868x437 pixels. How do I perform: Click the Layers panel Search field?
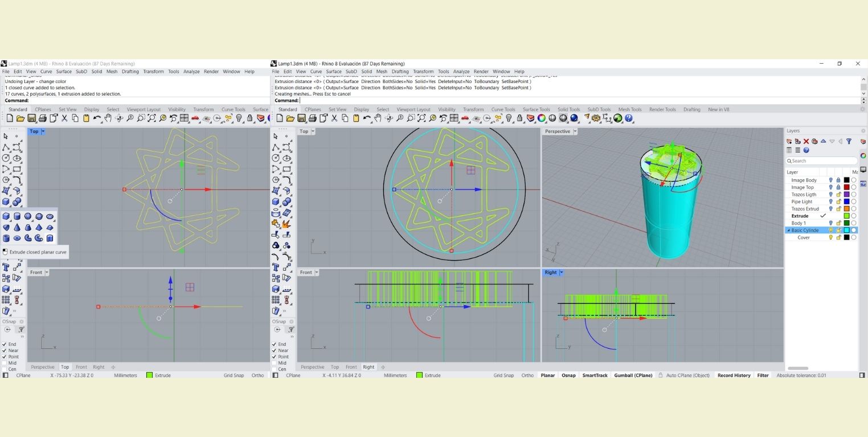click(821, 161)
